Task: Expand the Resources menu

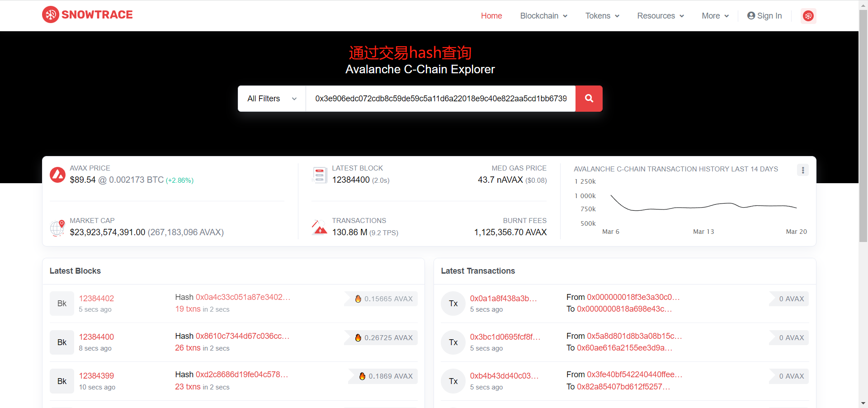Action: click(x=660, y=16)
